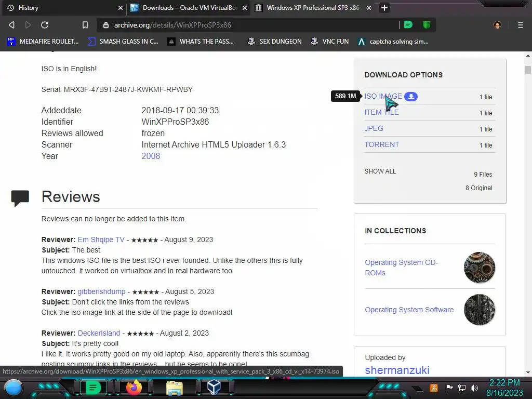
Task: Open the VNC FUN bookmark
Action: coord(330,42)
